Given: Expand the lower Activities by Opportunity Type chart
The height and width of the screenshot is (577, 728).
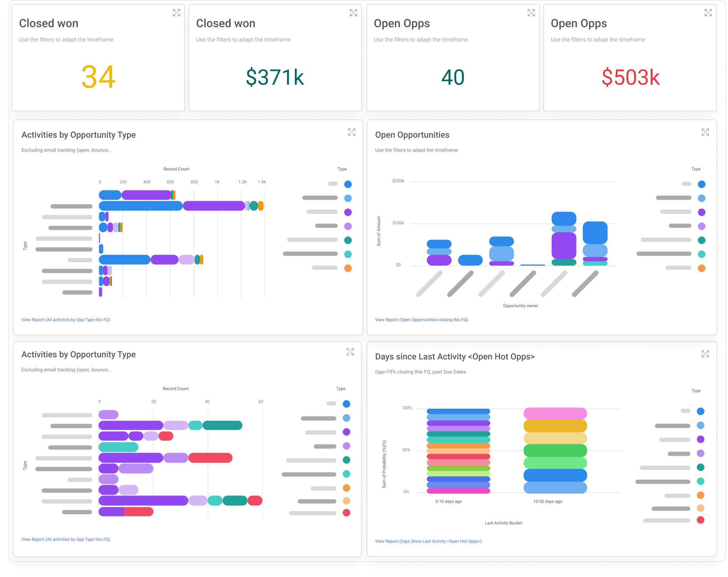Looking at the screenshot, I should tap(350, 352).
